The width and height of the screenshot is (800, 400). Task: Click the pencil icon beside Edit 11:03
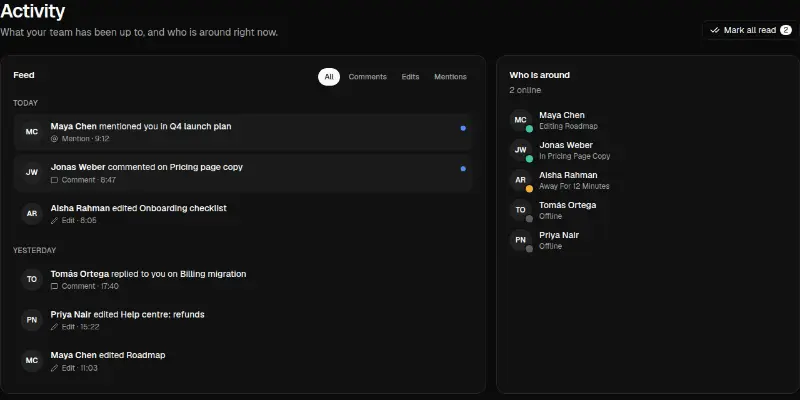tap(55, 368)
